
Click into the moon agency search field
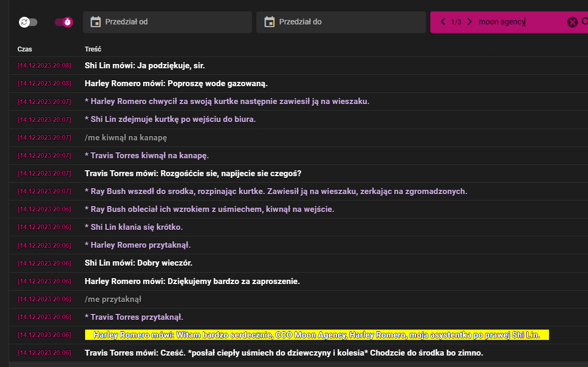click(x=520, y=22)
